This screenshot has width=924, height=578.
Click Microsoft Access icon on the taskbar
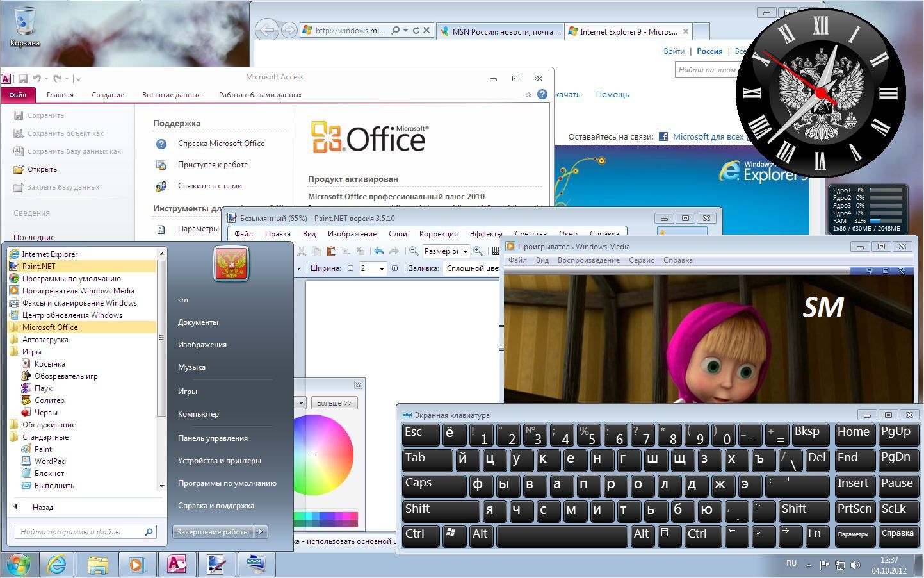tap(176, 565)
